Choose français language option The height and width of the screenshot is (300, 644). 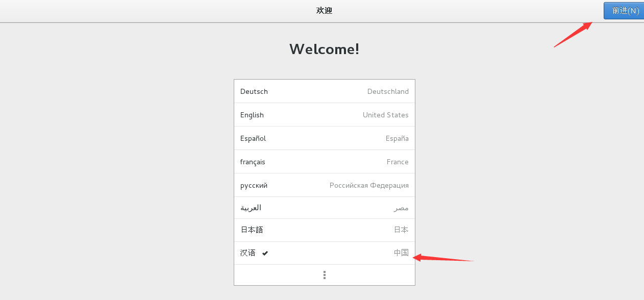click(x=325, y=162)
